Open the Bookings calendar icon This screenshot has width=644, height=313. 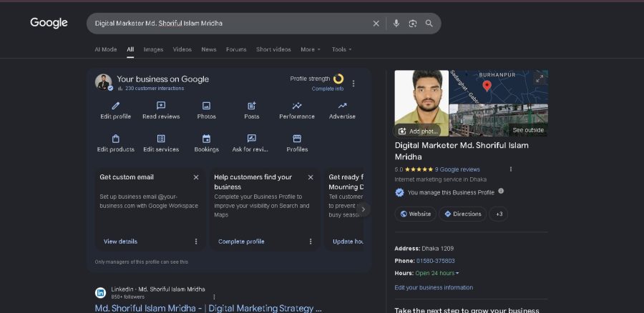[x=206, y=139]
